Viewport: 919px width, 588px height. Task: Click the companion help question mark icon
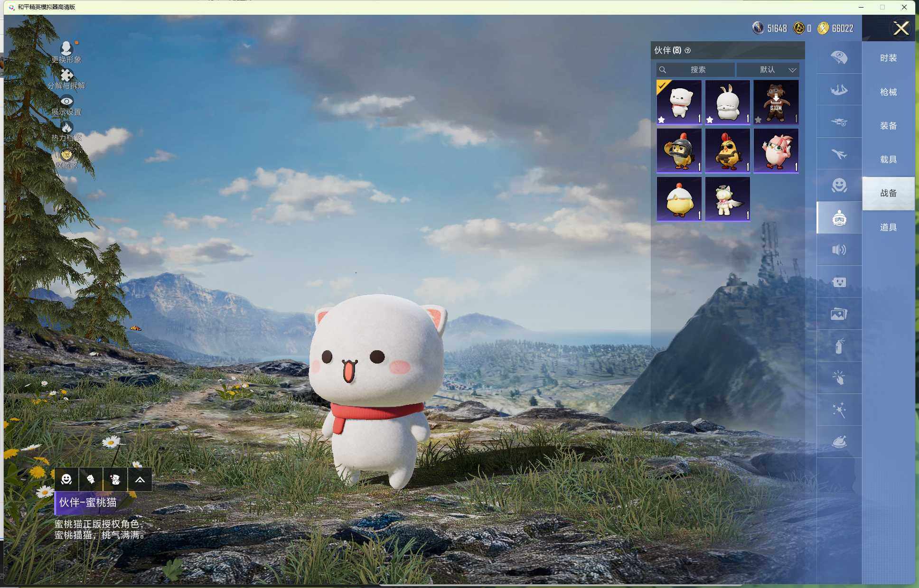click(x=687, y=50)
